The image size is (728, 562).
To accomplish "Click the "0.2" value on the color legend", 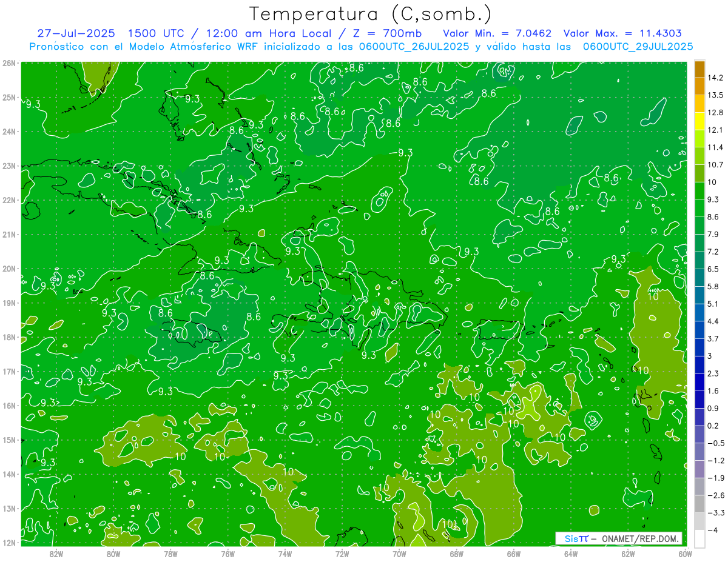I will (x=713, y=426).
